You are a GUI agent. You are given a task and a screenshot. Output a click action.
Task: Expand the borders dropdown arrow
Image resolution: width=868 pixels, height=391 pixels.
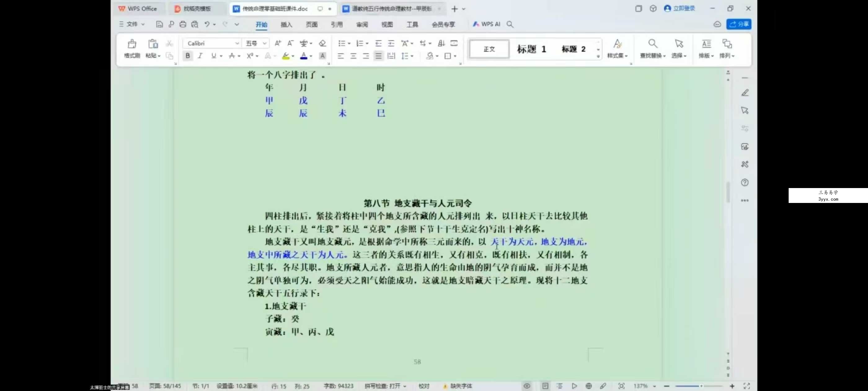[455, 56]
